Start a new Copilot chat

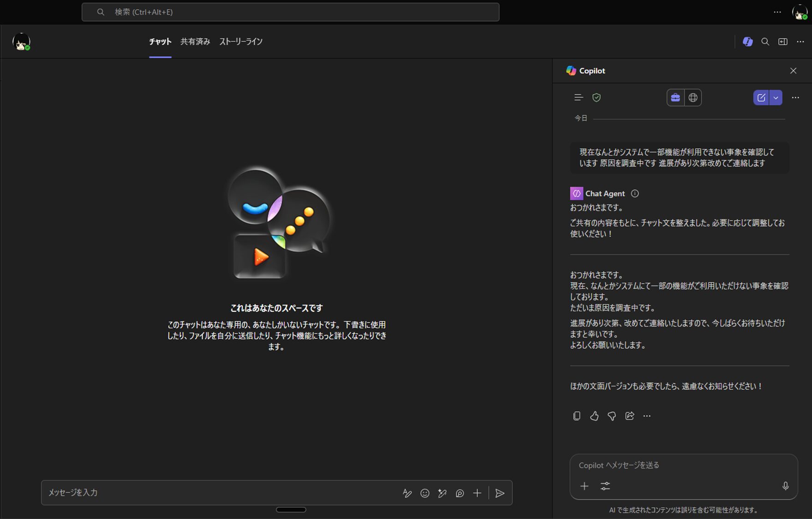(x=761, y=97)
